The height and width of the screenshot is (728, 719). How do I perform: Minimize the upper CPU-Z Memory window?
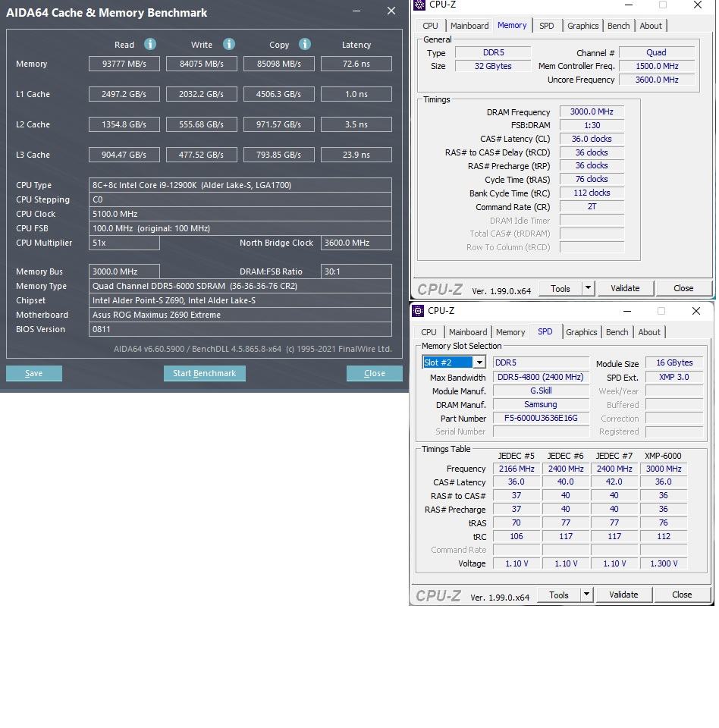(629, 5)
